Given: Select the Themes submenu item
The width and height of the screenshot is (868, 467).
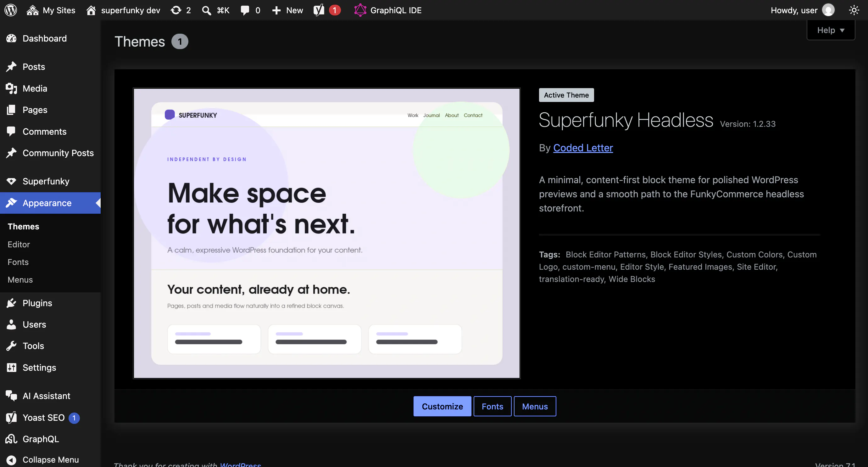Looking at the screenshot, I should click(24, 227).
